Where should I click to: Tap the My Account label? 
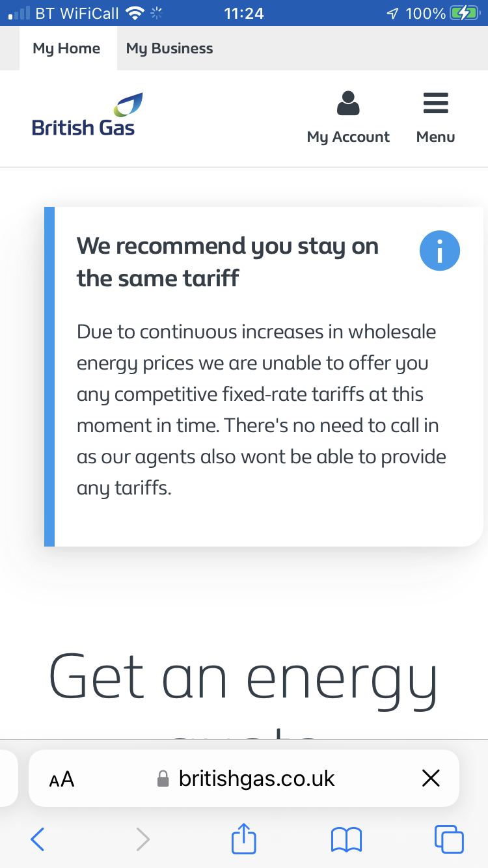click(348, 137)
